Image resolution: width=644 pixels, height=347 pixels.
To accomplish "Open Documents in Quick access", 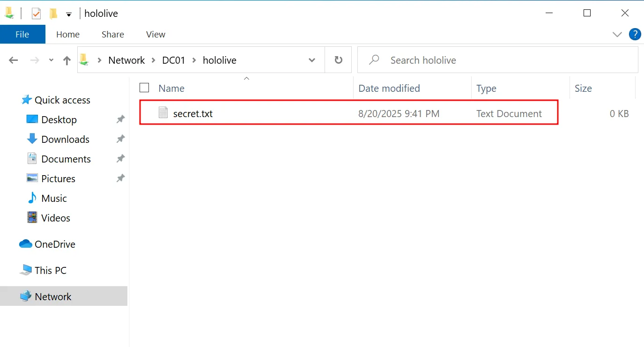I will coord(66,159).
